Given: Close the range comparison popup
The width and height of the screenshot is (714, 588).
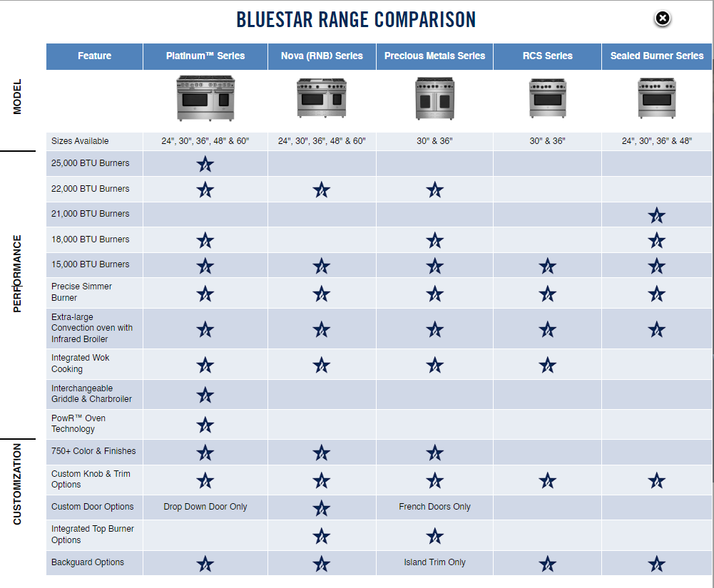Looking at the screenshot, I should coord(663,19).
